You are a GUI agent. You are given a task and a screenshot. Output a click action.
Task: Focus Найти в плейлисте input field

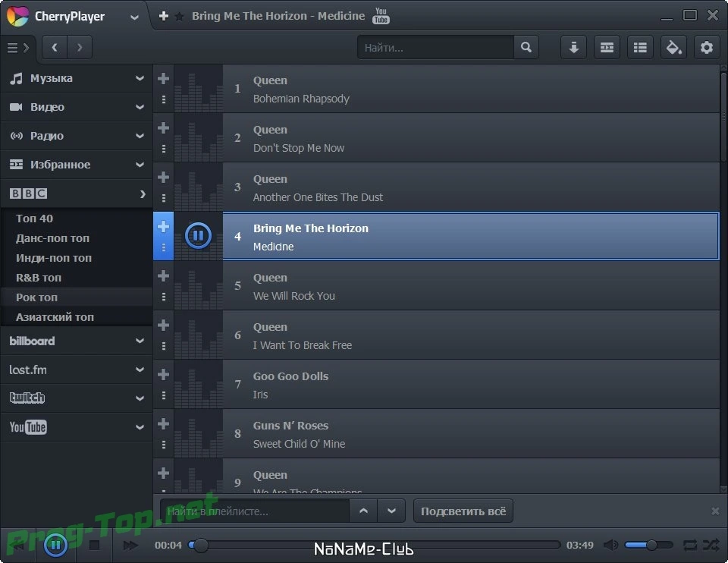255,511
